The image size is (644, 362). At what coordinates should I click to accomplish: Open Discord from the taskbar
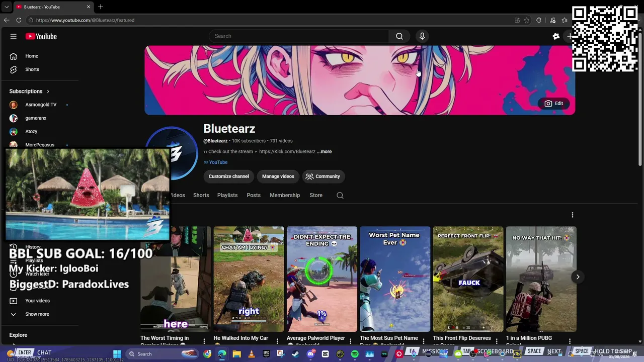click(310, 354)
